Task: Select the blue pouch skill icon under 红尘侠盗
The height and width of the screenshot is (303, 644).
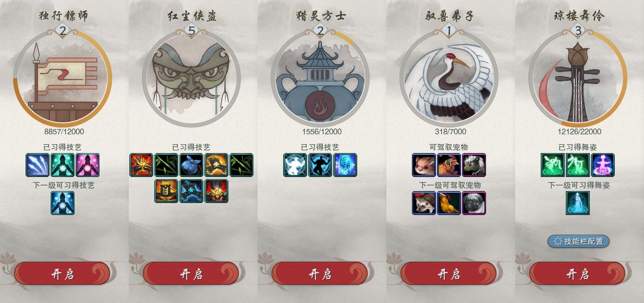Action: tap(191, 165)
